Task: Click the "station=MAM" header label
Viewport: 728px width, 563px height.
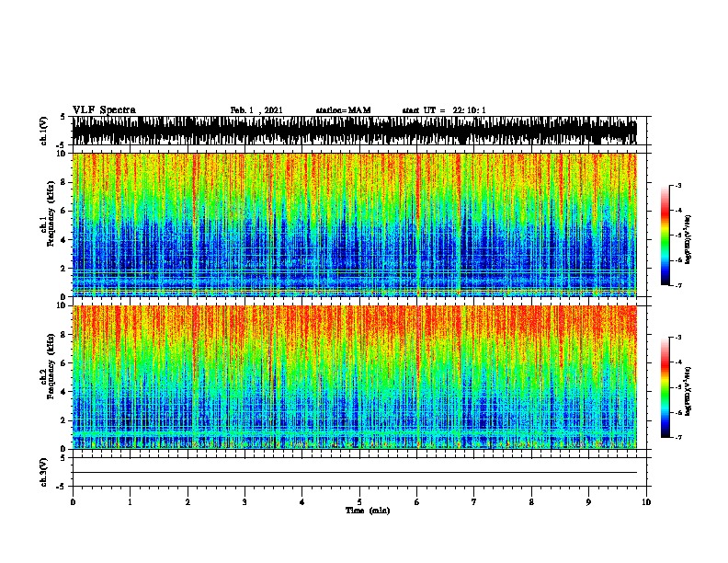Action: pos(343,110)
